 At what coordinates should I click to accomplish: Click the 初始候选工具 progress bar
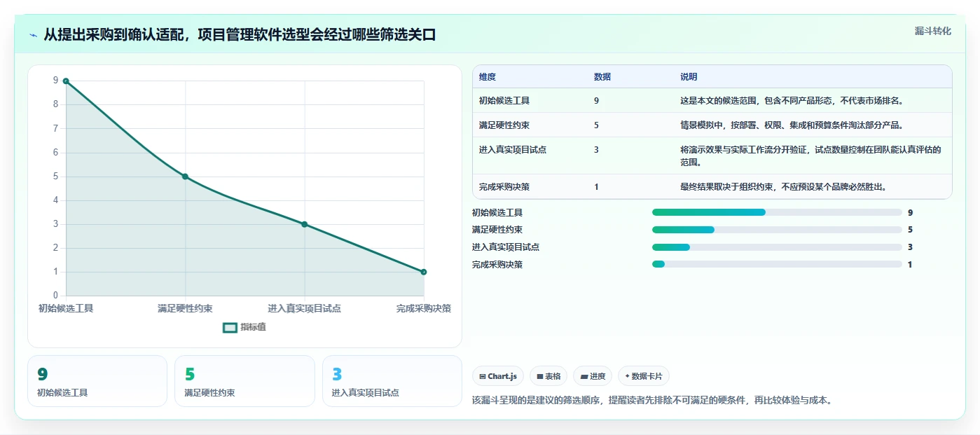tap(777, 212)
